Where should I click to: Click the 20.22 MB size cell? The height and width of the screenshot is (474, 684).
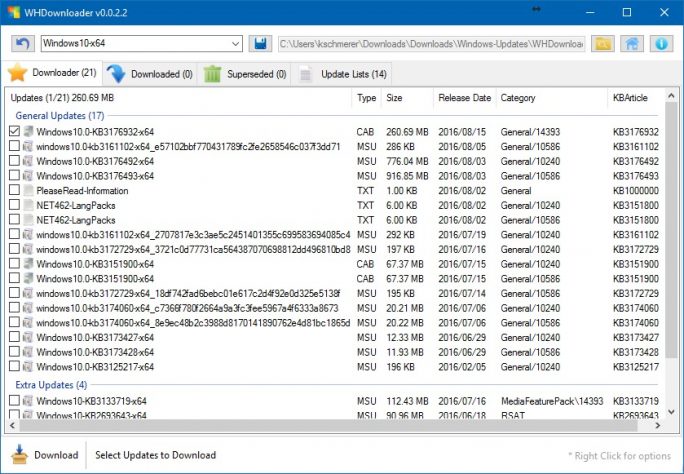coord(405,323)
